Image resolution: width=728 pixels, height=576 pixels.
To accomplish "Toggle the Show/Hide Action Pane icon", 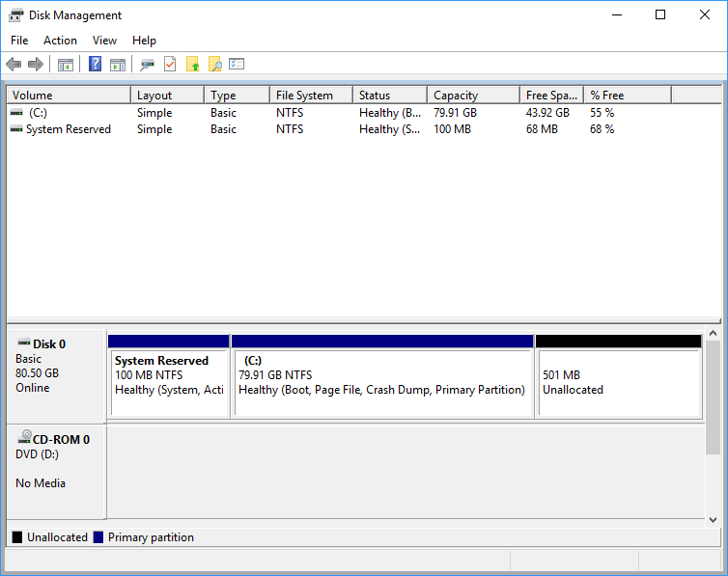I will pyautogui.click(x=118, y=65).
